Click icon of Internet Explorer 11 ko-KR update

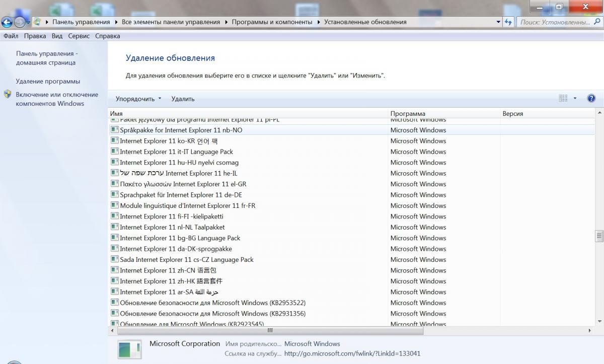tap(115, 141)
